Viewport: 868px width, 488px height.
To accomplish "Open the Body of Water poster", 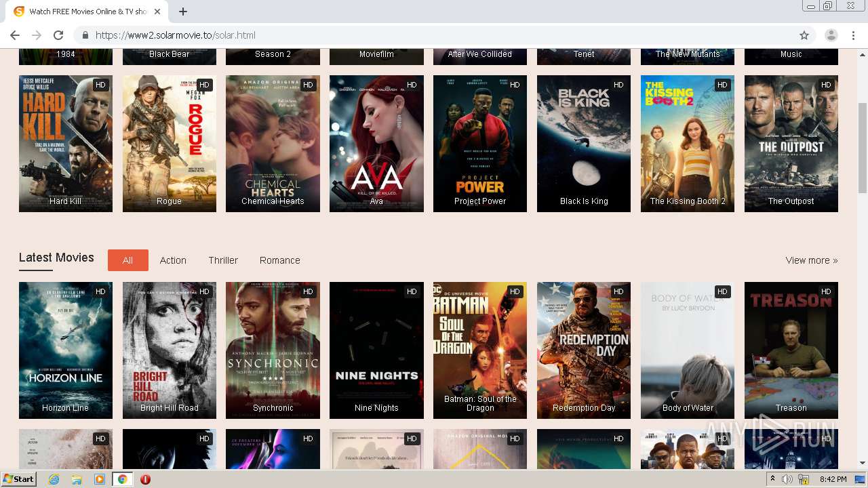I will [x=688, y=350].
